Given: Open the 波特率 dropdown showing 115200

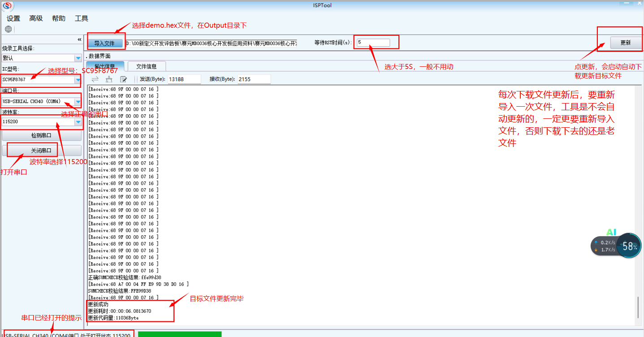Looking at the screenshot, I should click(41, 122).
